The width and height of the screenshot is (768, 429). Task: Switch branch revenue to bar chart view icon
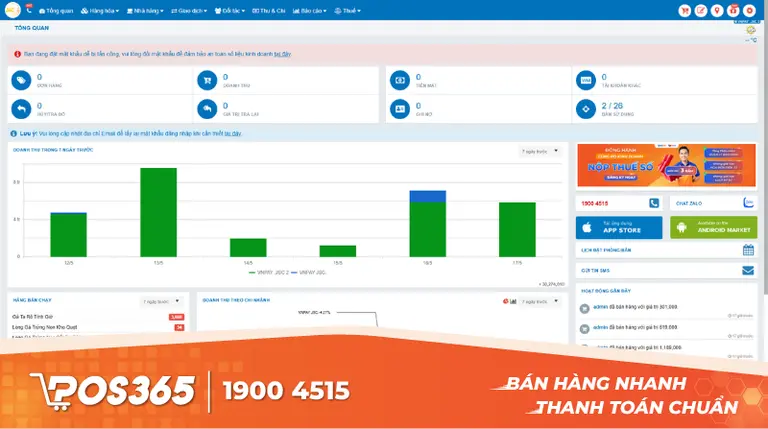(x=513, y=302)
